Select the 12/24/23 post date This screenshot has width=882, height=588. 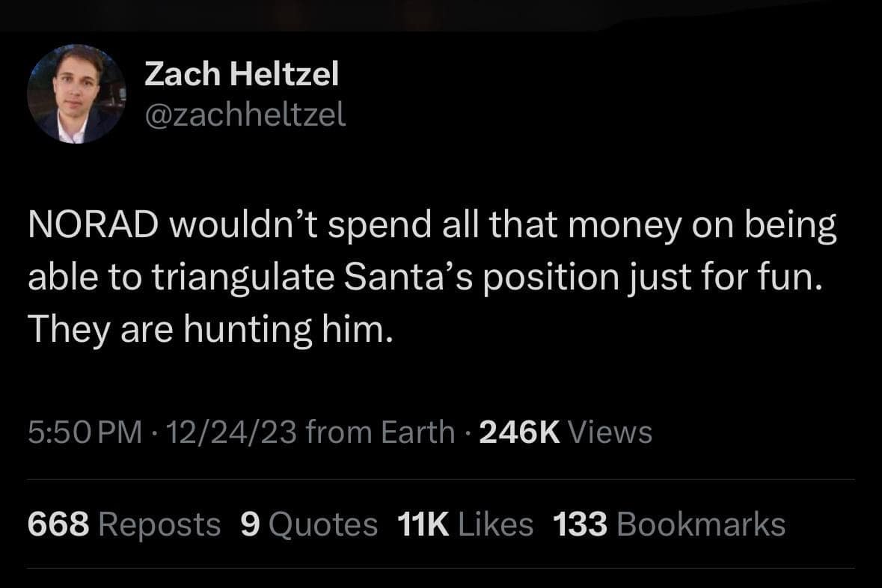click(x=231, y=432)
